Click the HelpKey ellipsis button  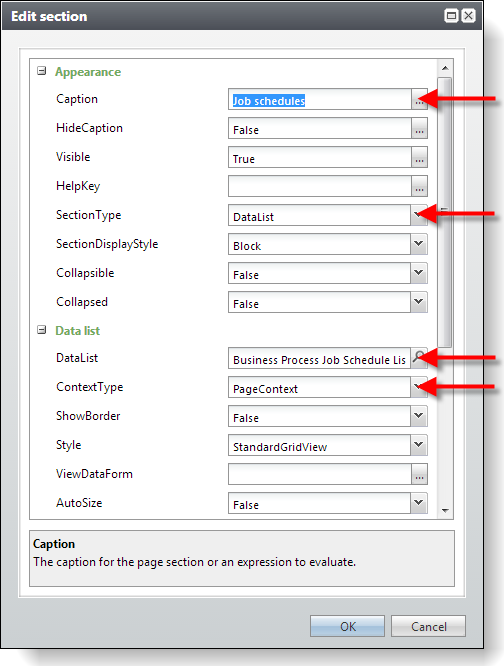(x=419, y=186)
